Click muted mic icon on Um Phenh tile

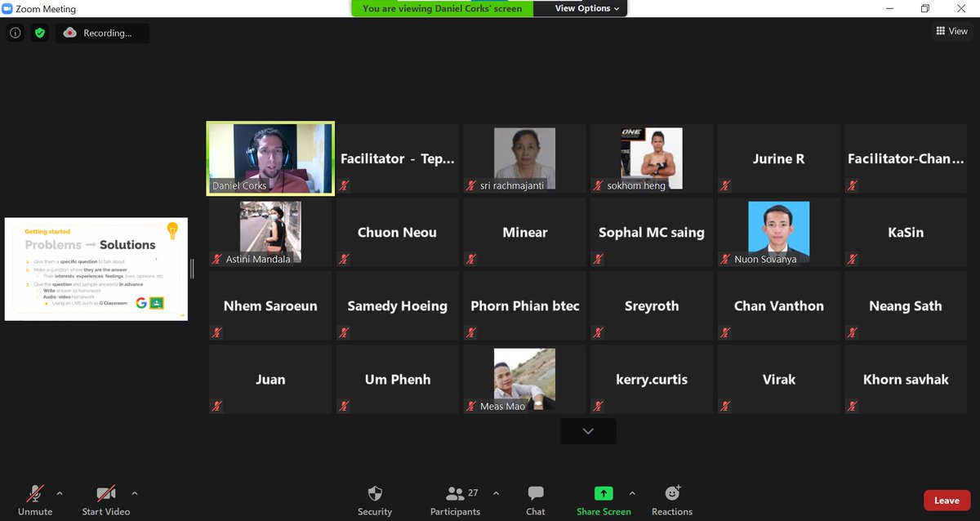pyautogui.click(x=344, y=406)
